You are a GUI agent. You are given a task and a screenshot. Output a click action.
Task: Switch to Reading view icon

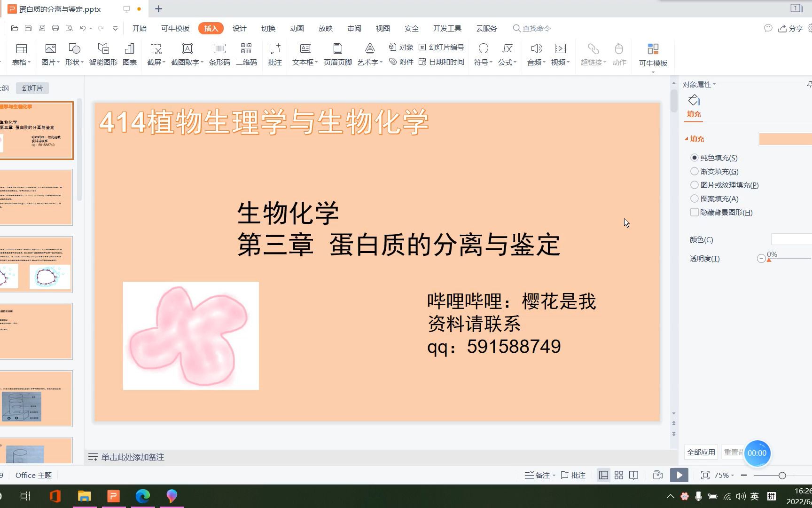pos(634,475)
